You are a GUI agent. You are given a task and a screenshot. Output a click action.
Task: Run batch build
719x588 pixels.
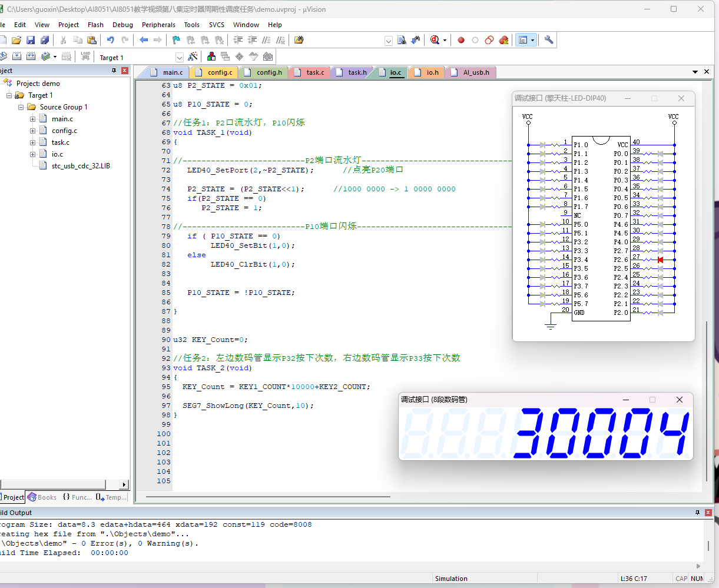pos(45,57)
